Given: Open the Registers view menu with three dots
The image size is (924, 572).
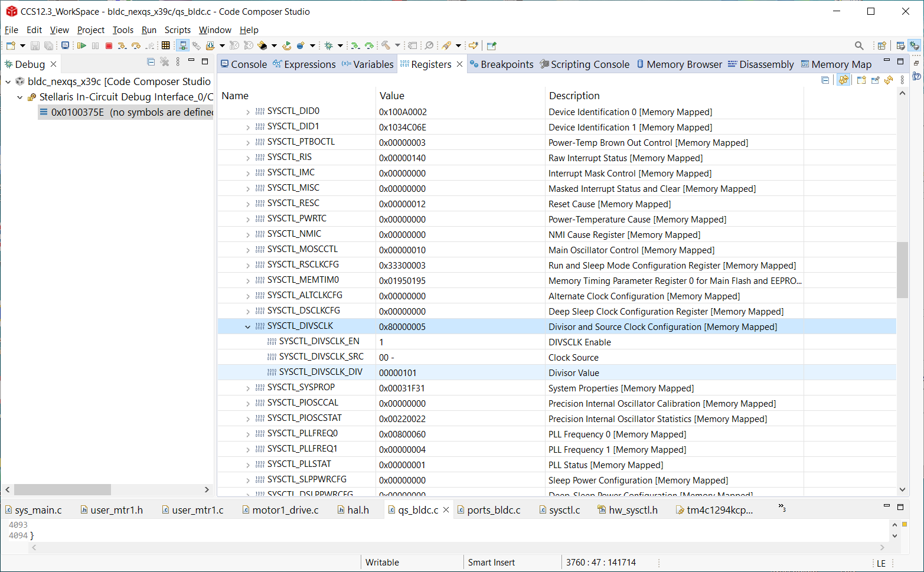Looking at the screenshot, I should coord(902,80).
